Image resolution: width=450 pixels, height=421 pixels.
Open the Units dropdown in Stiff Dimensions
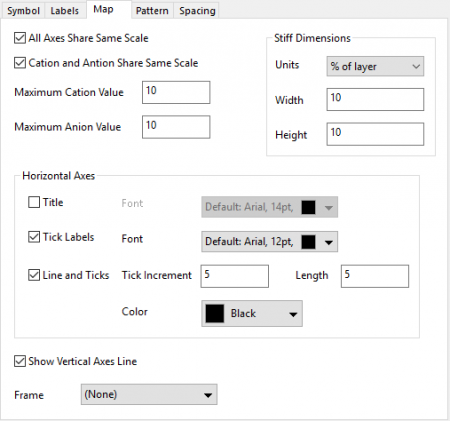click(x=375, y=66)
